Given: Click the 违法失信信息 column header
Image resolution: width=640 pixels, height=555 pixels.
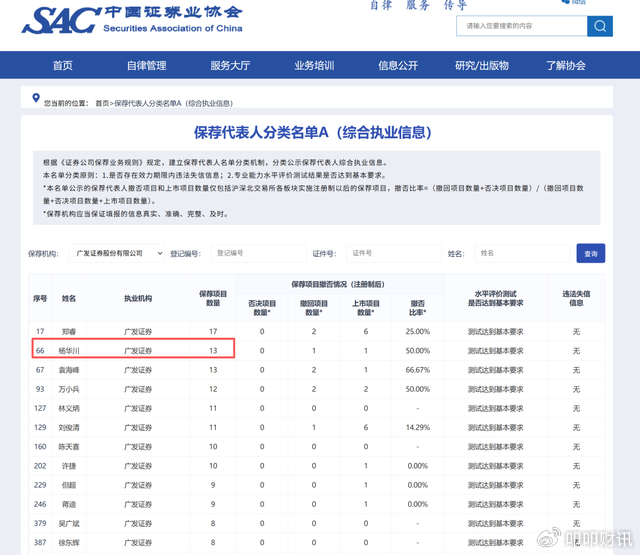Looking at the screenshot, I should tap(576, 298).
